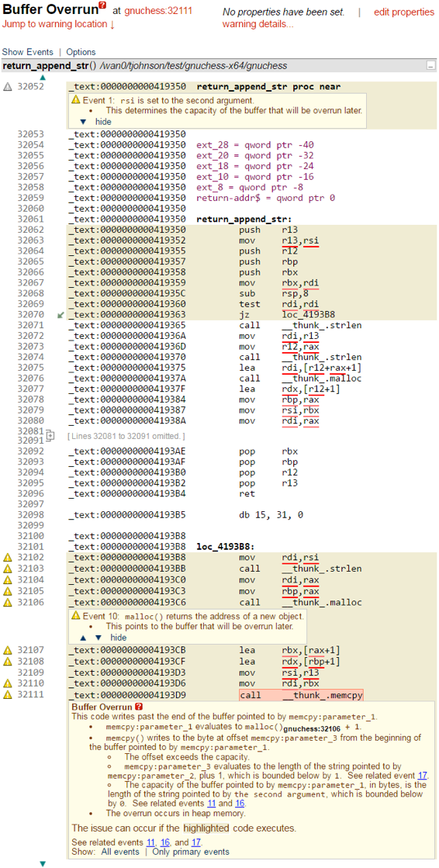Screen dimensions: 439x868
Task: Open edit properties
Action: [404, 12]
